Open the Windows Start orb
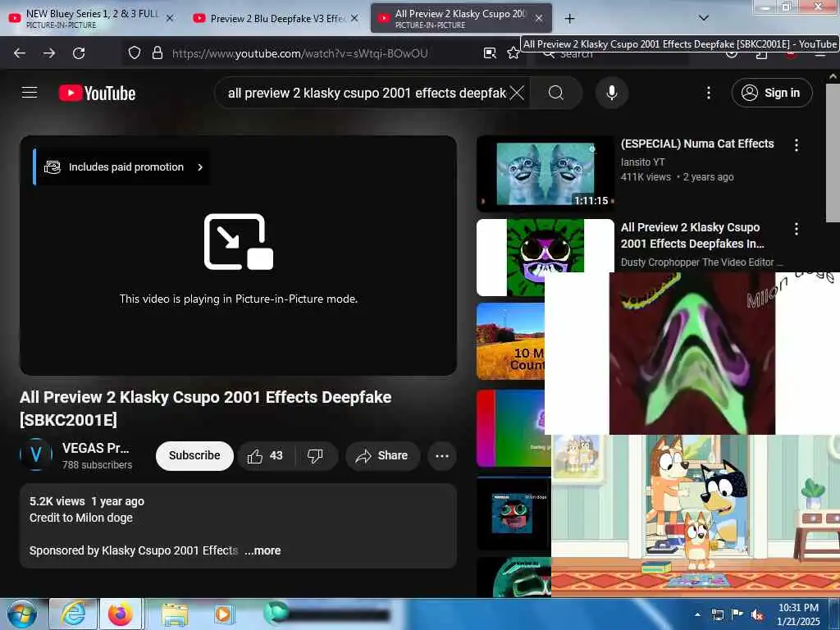 pos(22,614)
